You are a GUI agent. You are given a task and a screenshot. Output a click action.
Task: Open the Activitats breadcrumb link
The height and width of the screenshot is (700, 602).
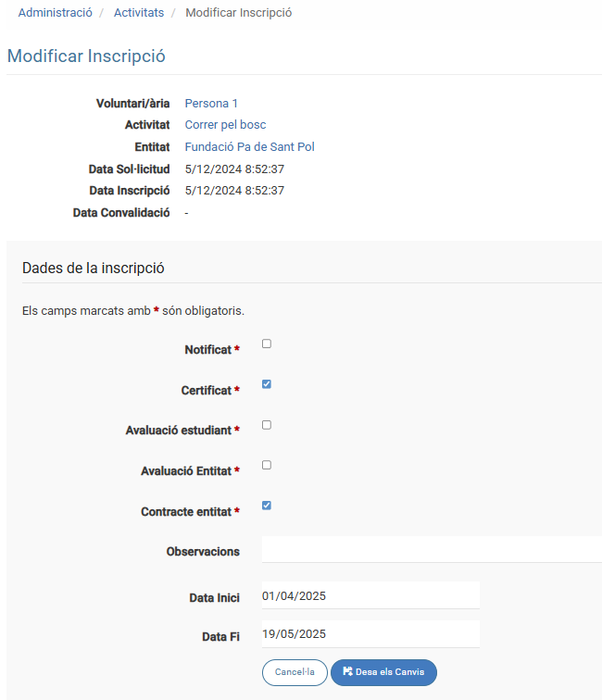pyautogui.click(x=139, y=13)
